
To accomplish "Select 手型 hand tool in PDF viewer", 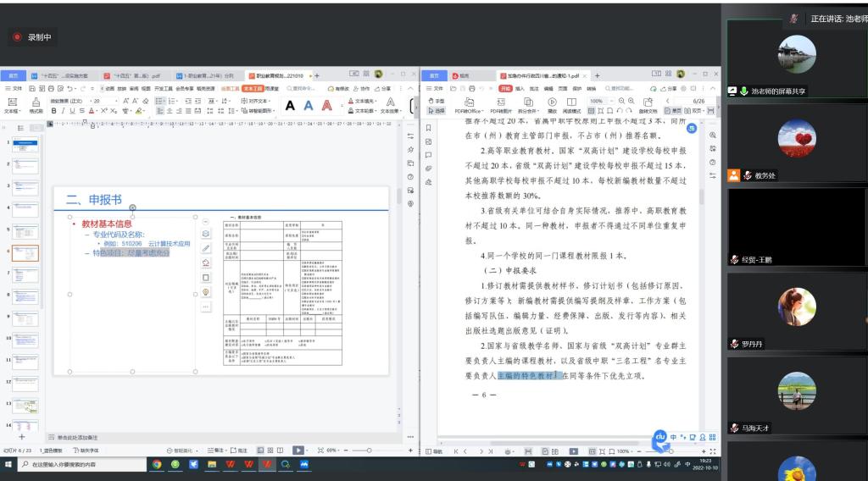I will tap(437, 101).
